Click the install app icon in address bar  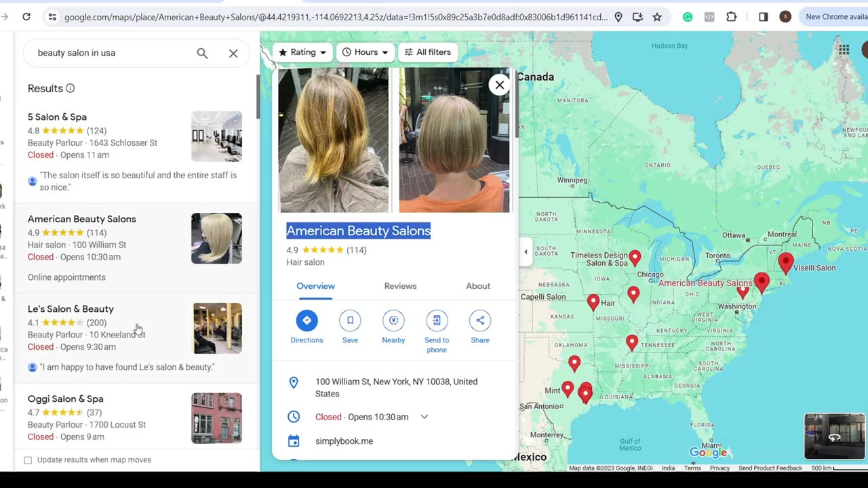637,17
